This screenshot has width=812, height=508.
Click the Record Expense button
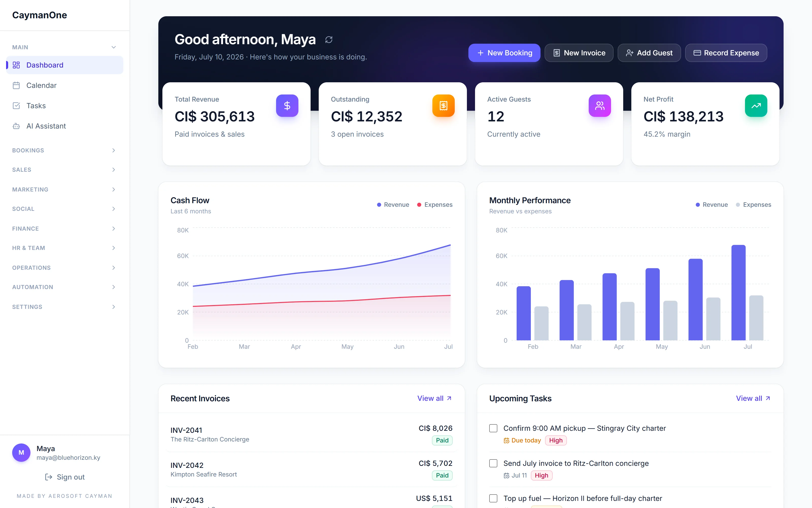726,53
